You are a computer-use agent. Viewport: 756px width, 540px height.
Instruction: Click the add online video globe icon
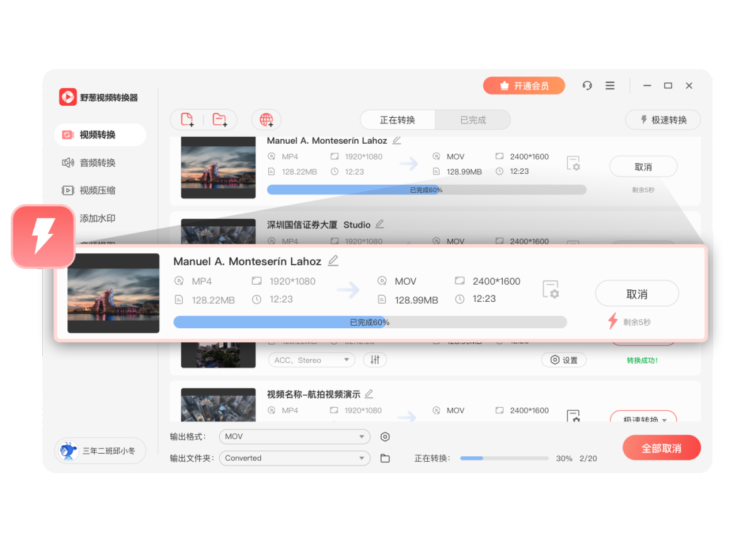click(x=266, y=120)
